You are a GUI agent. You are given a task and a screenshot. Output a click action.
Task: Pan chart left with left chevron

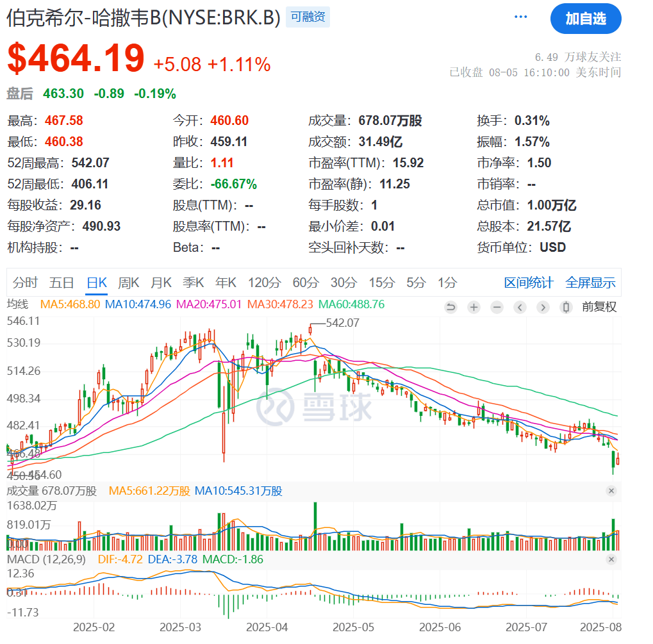520,308
